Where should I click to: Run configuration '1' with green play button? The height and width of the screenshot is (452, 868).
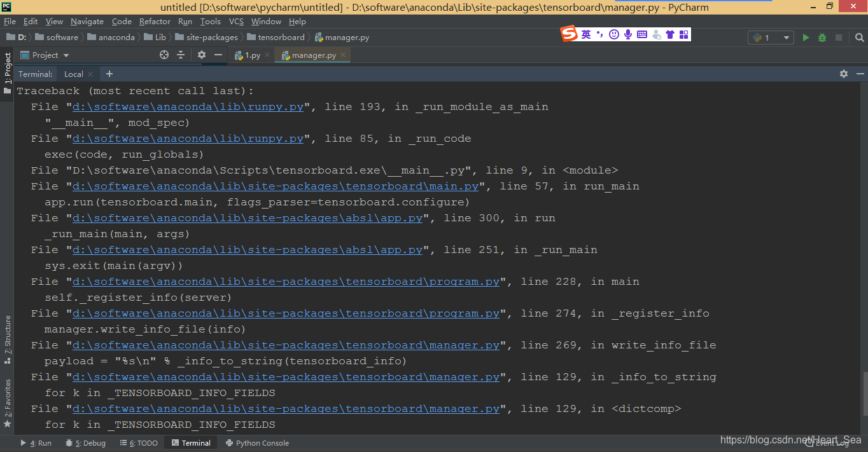[x=806, y=38]
